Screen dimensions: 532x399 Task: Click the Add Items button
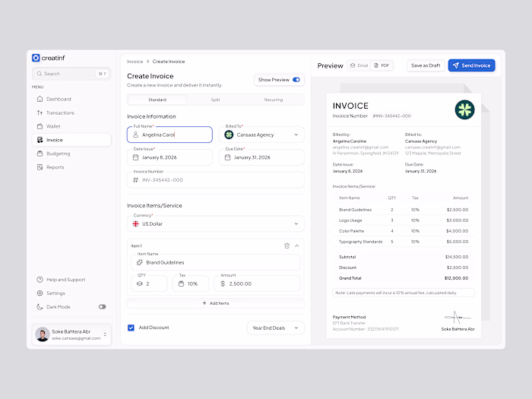[215, 303]
